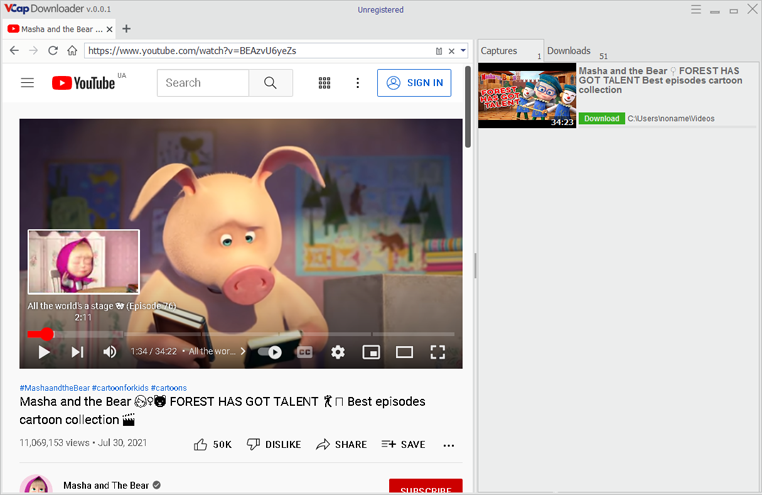Click the green Download button

[601, 119]
